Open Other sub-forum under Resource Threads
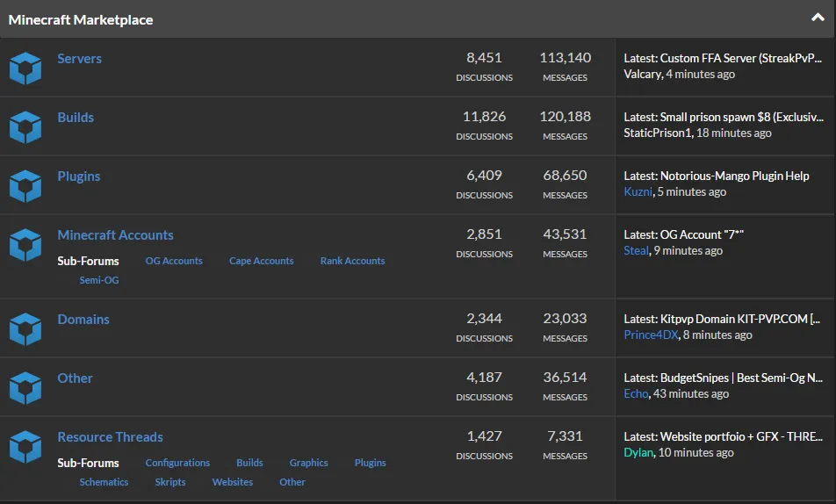Viewport: 836px width, 504px height. (x=292, y=482)
